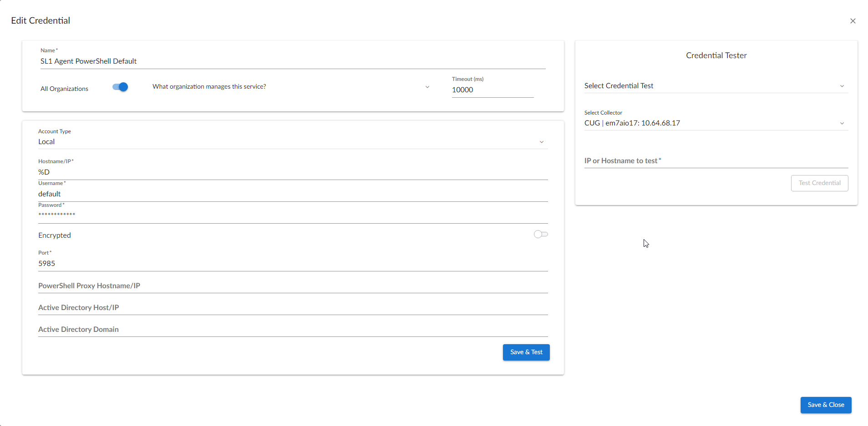Click the Active Directory Domain field
Viewport: 868px width, 426px height.
click(293, 330)
